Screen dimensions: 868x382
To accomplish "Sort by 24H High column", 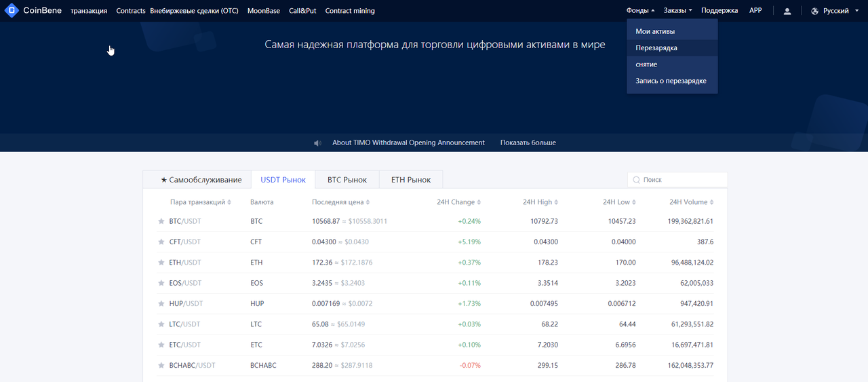I will coord(540,202).
